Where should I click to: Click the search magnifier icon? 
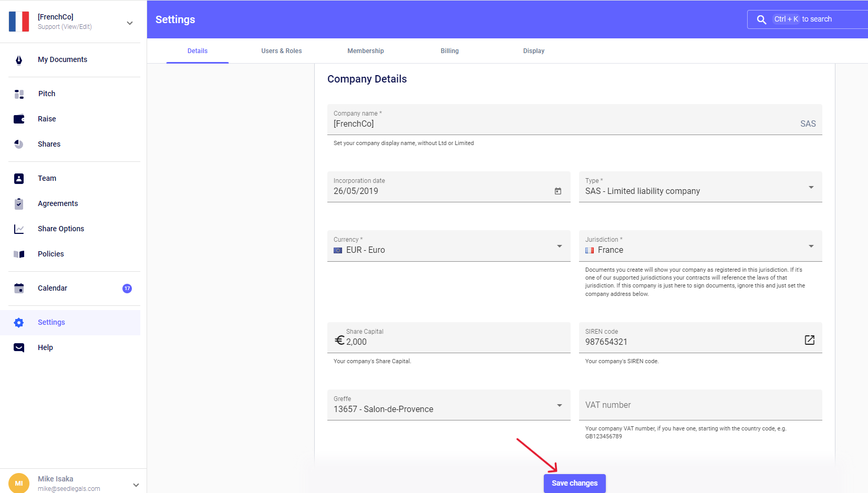click(761, 19)
